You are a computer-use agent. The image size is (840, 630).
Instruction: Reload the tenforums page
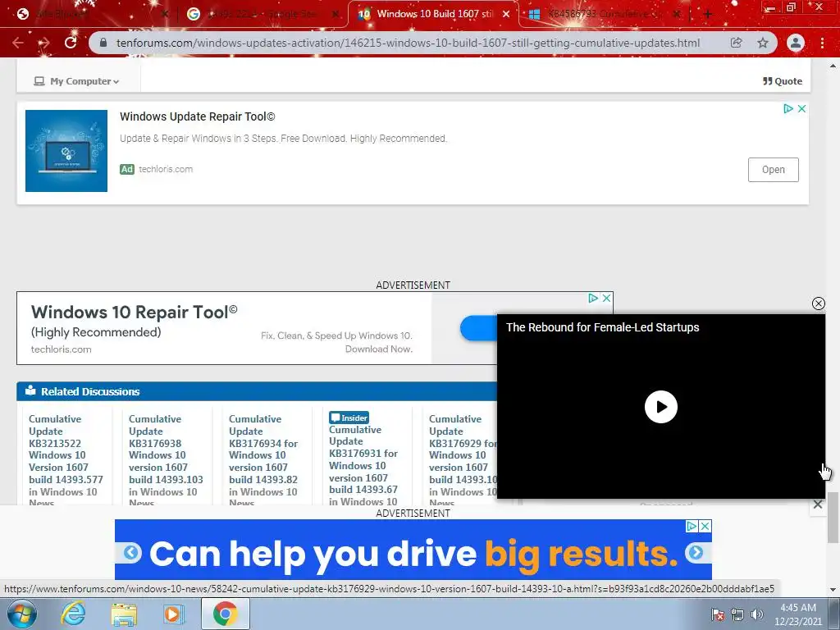[71, 43]
